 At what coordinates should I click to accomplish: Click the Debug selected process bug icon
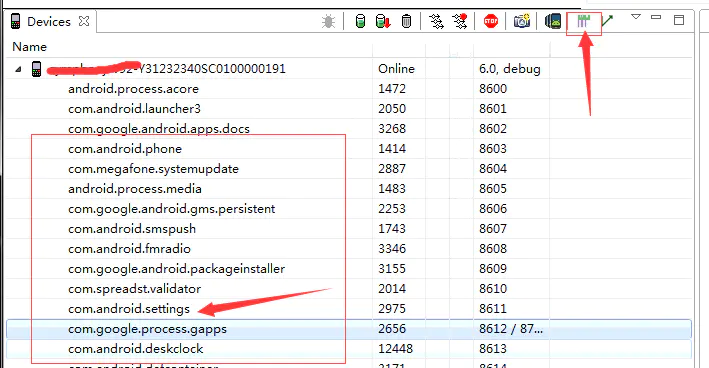328,21
